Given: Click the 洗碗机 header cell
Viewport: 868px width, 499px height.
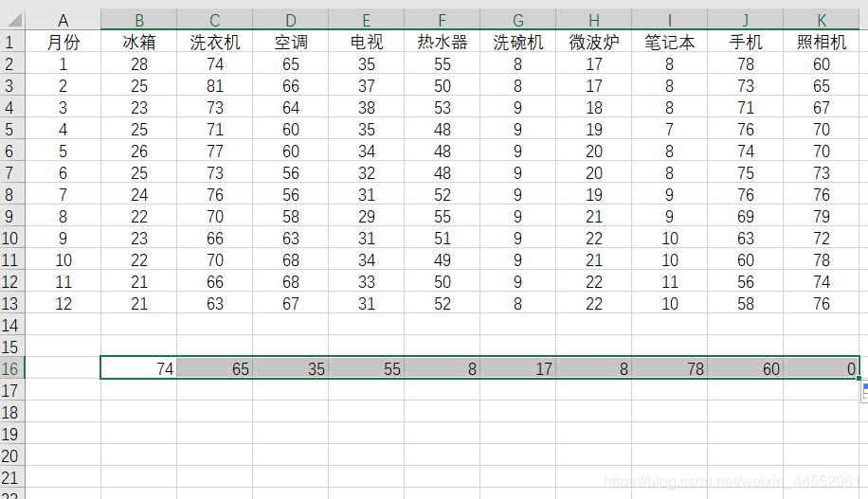Looking at the screenshot, I should click(x=518, y=42).
